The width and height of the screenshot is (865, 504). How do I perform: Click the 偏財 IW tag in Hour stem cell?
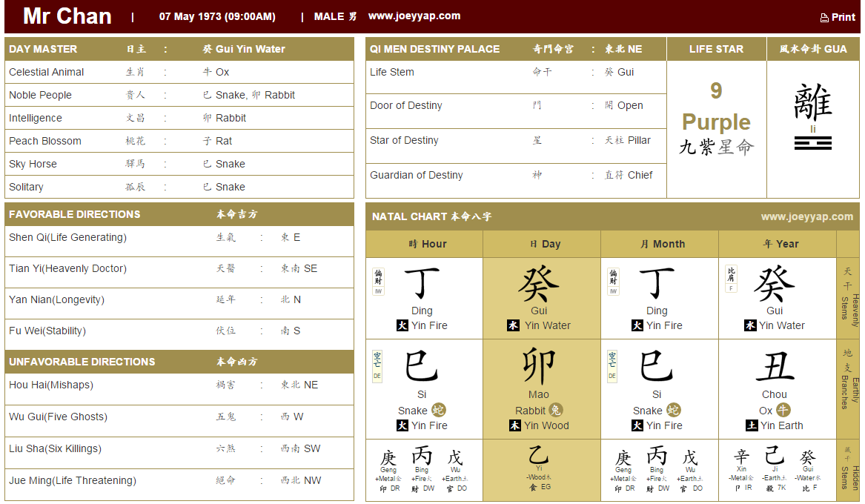tap(378, 282)
